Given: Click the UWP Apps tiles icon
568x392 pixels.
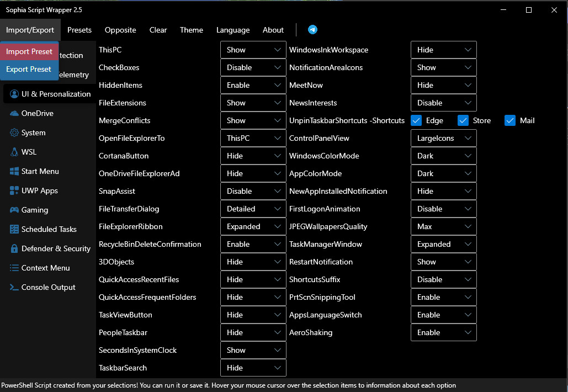Looking at the screenshot, I should click(x=14, y=190).
